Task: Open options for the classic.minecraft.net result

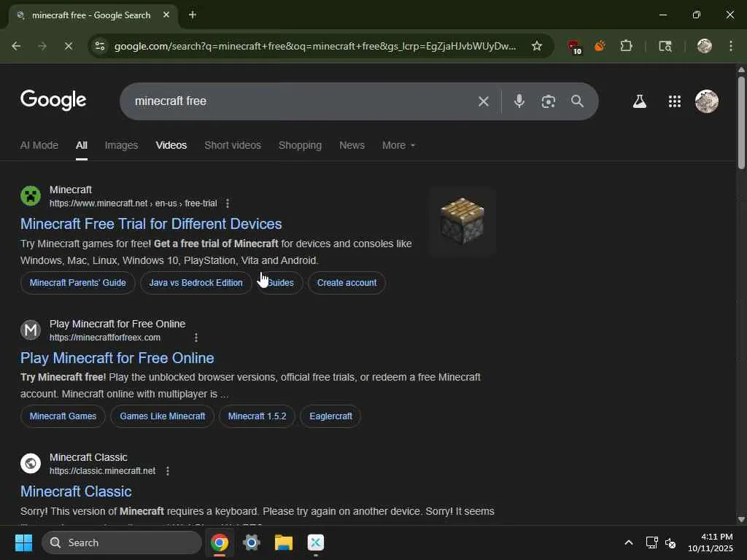Action: 168,471
